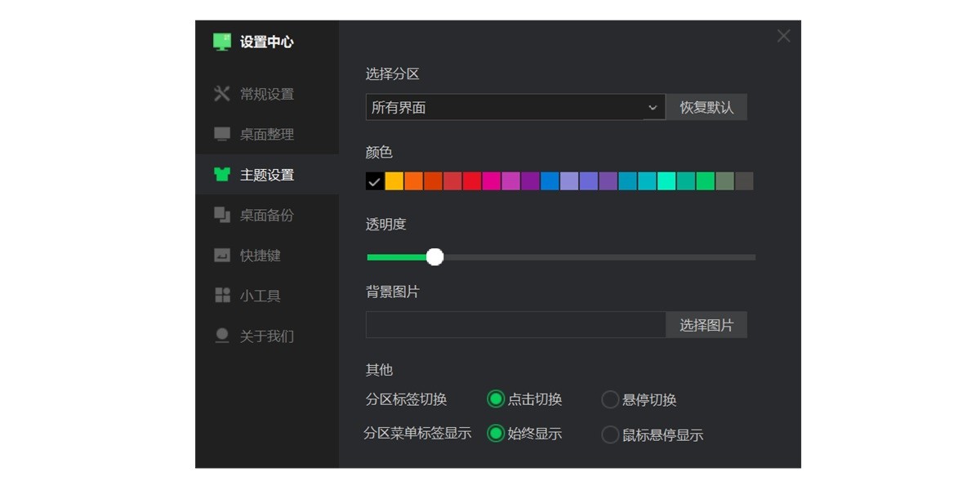The image size is (980, 490).
Task: Click the 快捷键 hotkey icon
Action: coord(220,255)
